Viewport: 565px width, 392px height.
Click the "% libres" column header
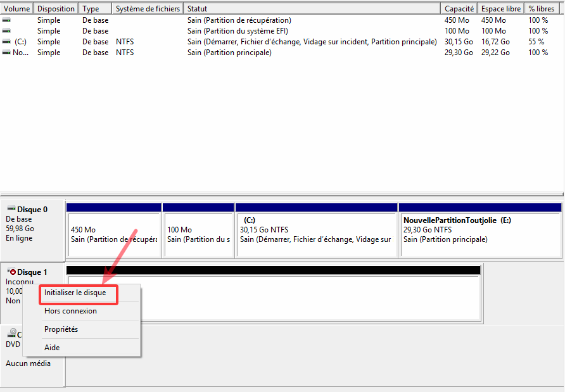click(541, 9)
